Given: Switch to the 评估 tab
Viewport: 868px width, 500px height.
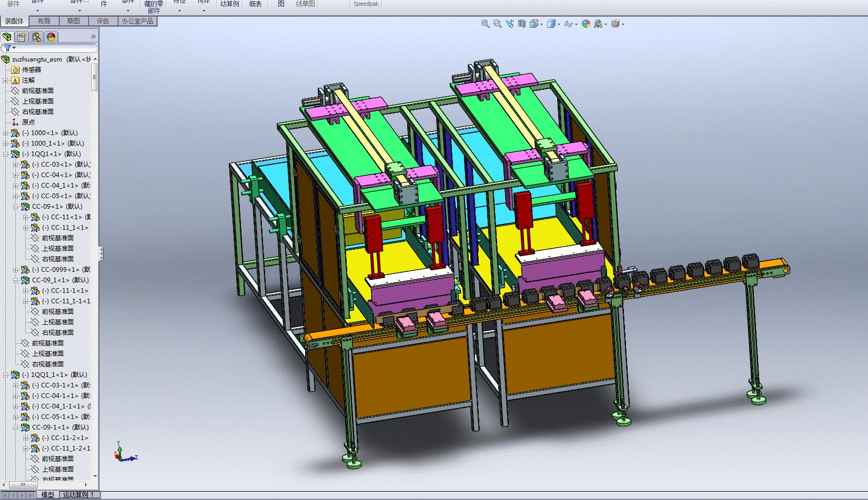Looking at the screenshot, I should [103, 21].
